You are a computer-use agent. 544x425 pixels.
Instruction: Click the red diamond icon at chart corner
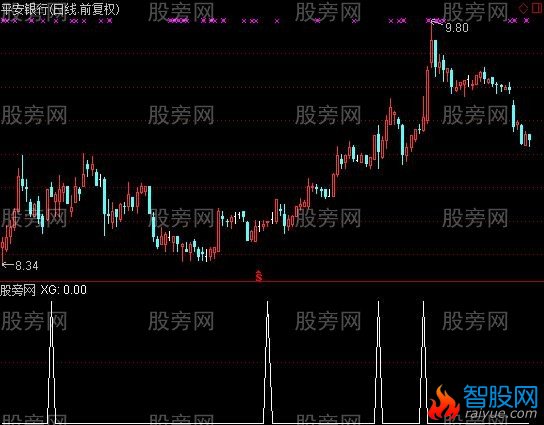coord(523,8)
